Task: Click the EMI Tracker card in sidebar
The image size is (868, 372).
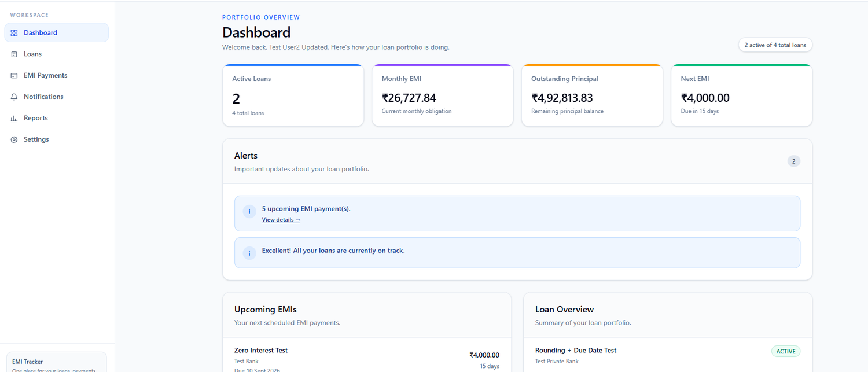Action: [56, 362]
